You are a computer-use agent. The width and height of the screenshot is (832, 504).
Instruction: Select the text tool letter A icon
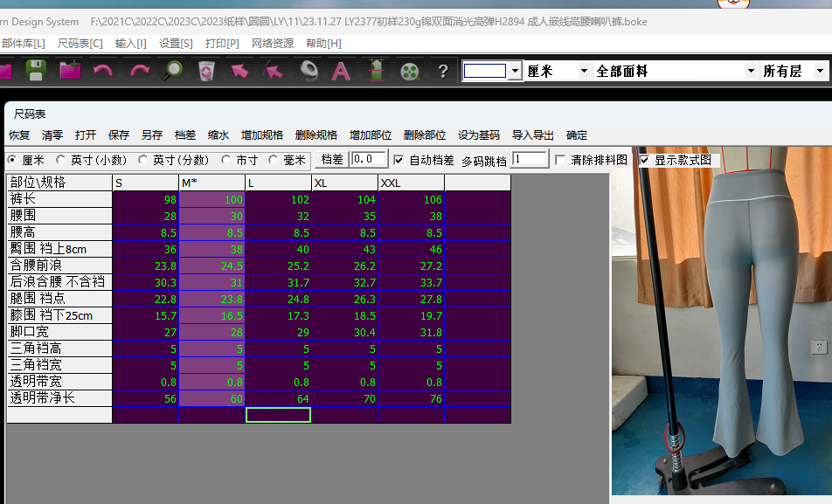341,70
